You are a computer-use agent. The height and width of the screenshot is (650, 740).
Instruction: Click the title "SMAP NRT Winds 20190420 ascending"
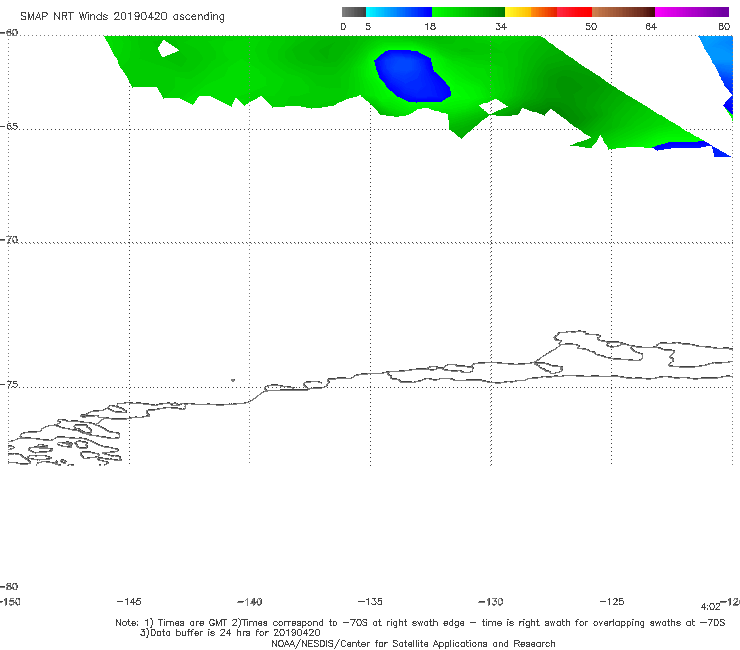[122, 17]
